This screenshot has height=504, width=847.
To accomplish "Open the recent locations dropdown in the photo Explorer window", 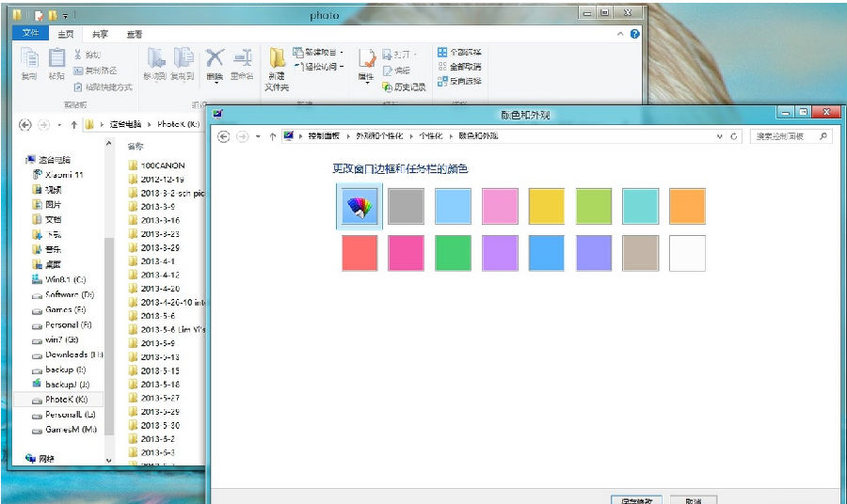I will click(x=59, y=125).
